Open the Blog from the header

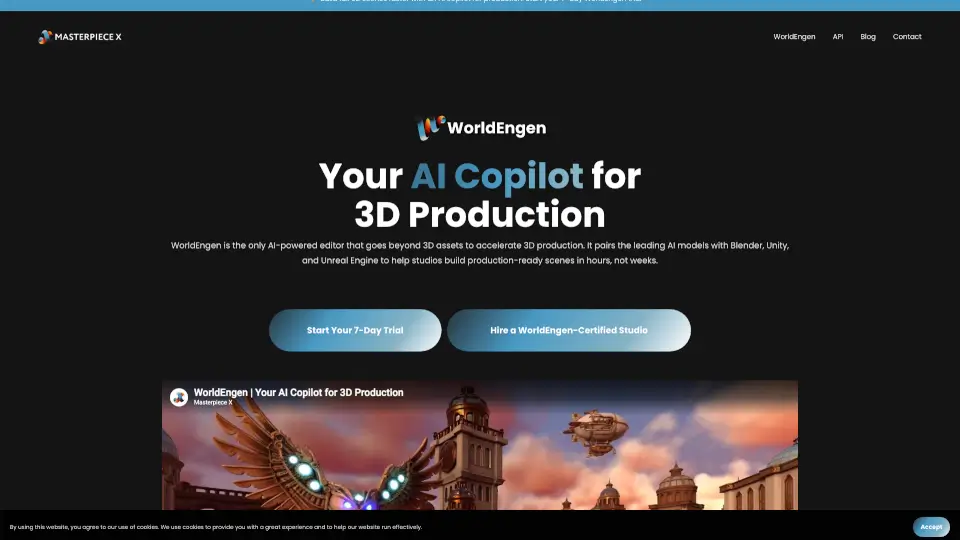pyautogui.click(x=868, y=37)
